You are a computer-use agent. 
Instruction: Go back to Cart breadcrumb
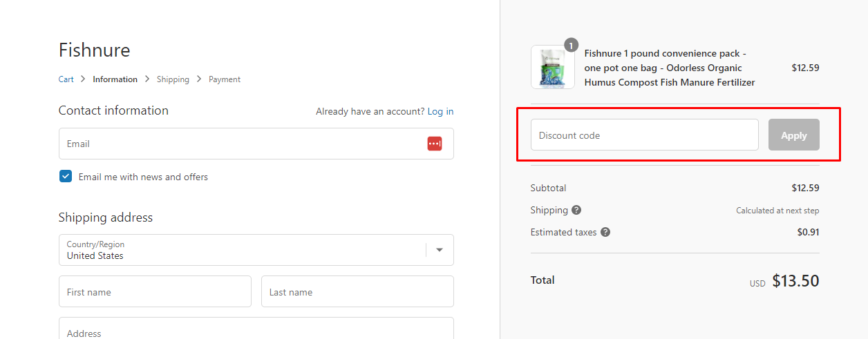[x=66, y=79]
